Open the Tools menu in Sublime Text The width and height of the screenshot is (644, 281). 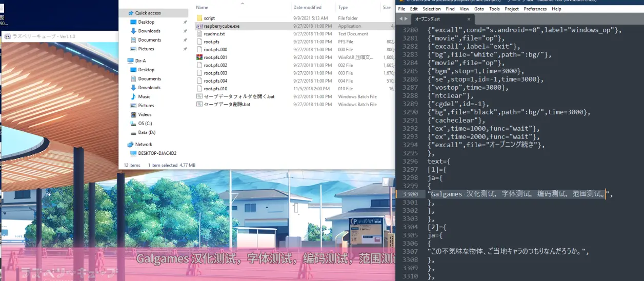(494, 9)
